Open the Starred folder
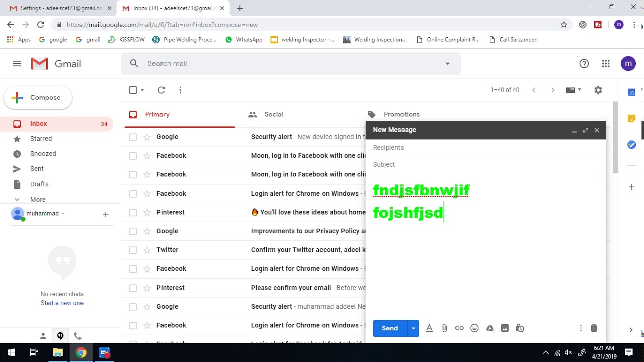644x362 pixels. 41,139
